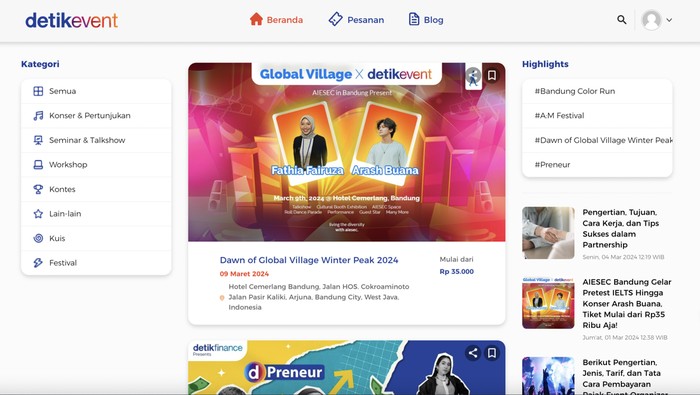Click the Blog document icon
Screen dimensions: 700x395
coord(414,19)
